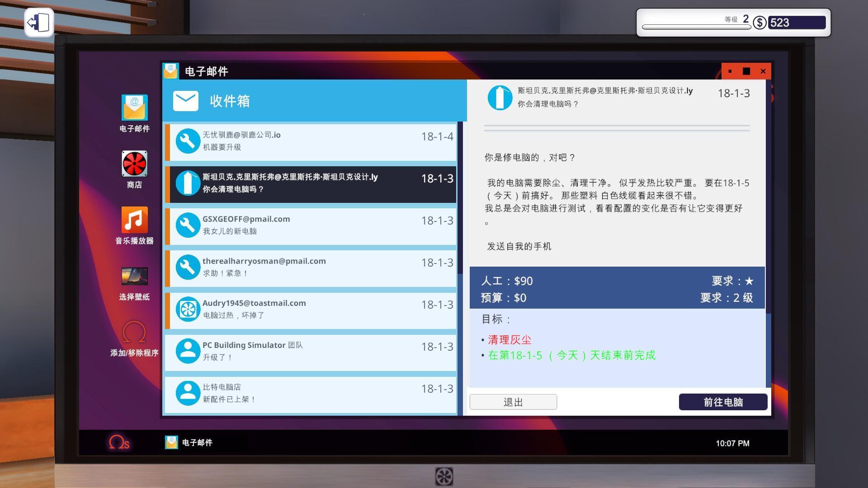Open the 机器要升级 email from 无忧驯鹿
Screen dimensions: 868x488
click(311, 141)
